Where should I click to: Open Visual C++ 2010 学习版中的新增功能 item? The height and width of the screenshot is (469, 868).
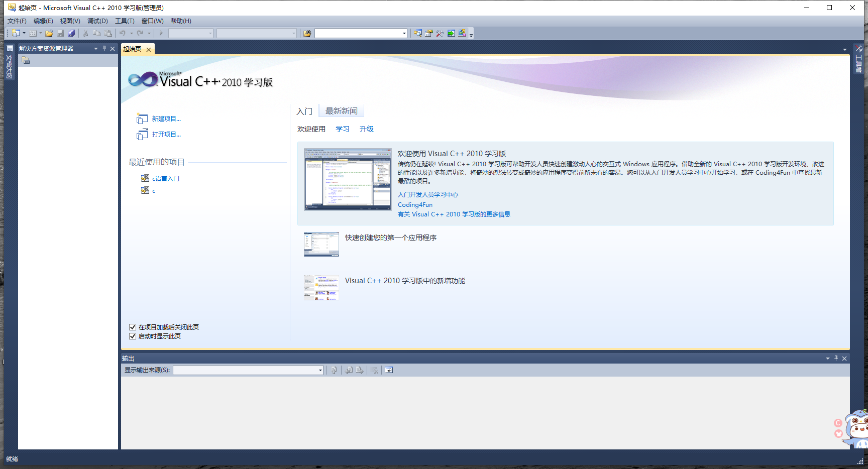tap(405, 281)
